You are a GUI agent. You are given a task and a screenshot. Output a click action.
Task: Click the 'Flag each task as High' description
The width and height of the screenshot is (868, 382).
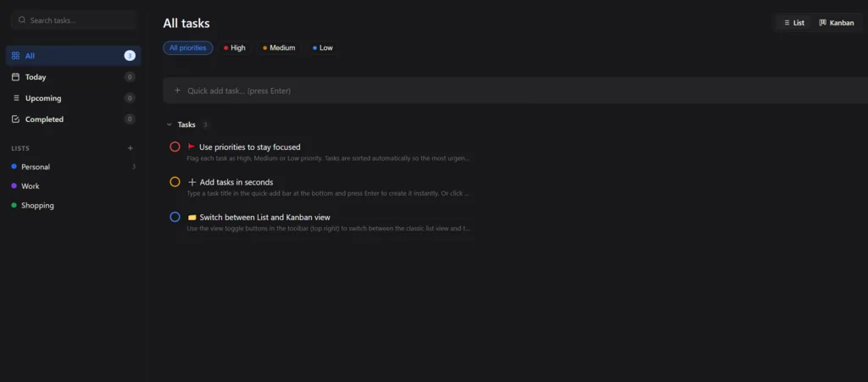[328, 158]
